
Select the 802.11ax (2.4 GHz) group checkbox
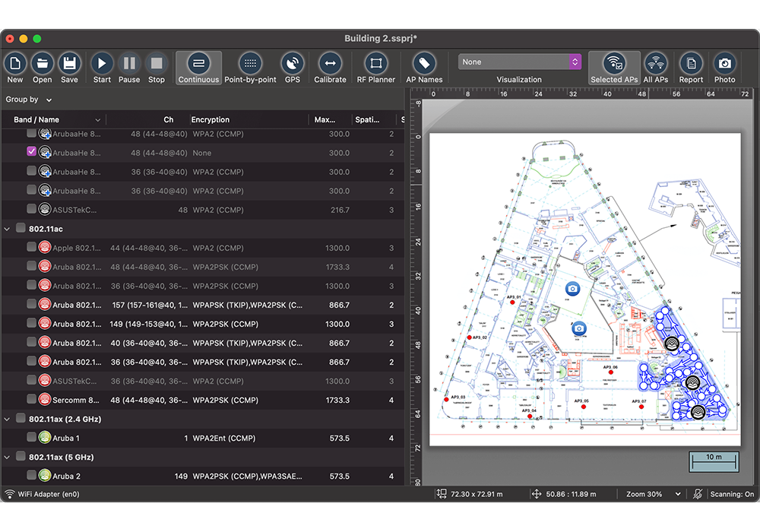[21, 418]
